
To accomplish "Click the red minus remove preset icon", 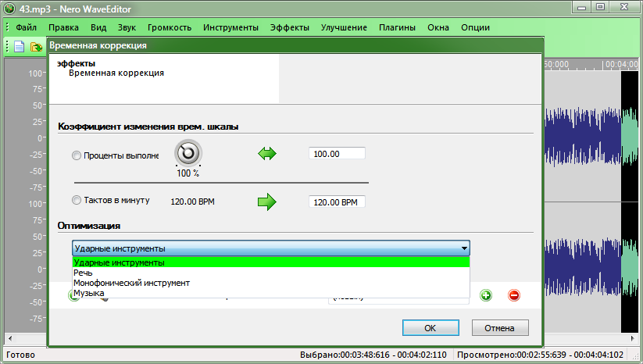I will pyautogui.click(x=513, y=295).
